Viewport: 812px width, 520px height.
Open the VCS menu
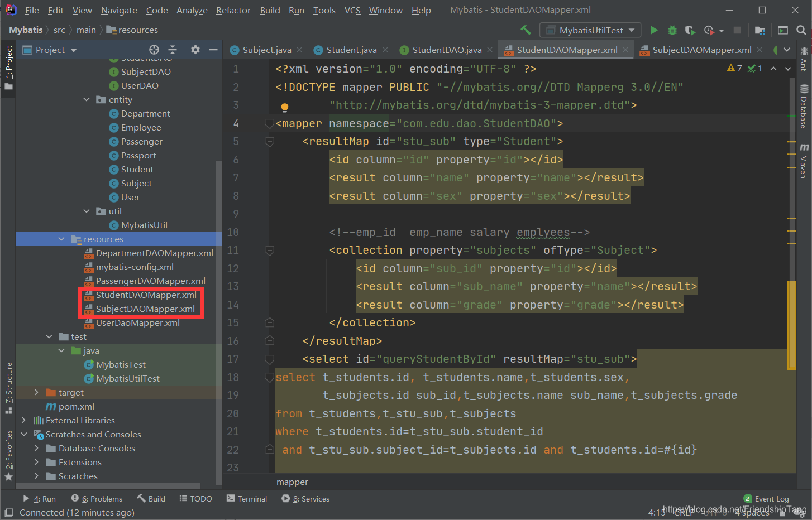pyautogui.click(x=352, y=10)
